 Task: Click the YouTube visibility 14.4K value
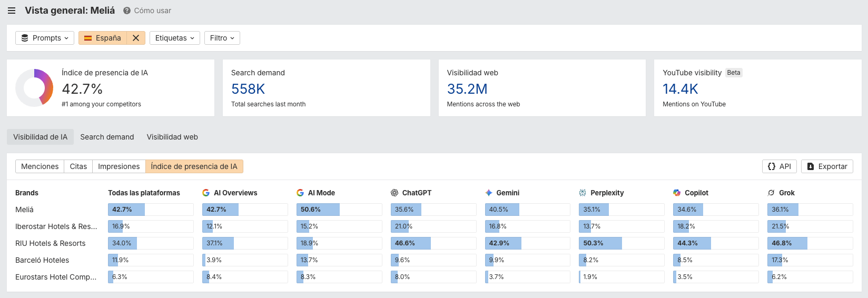(x=680, y=89)
